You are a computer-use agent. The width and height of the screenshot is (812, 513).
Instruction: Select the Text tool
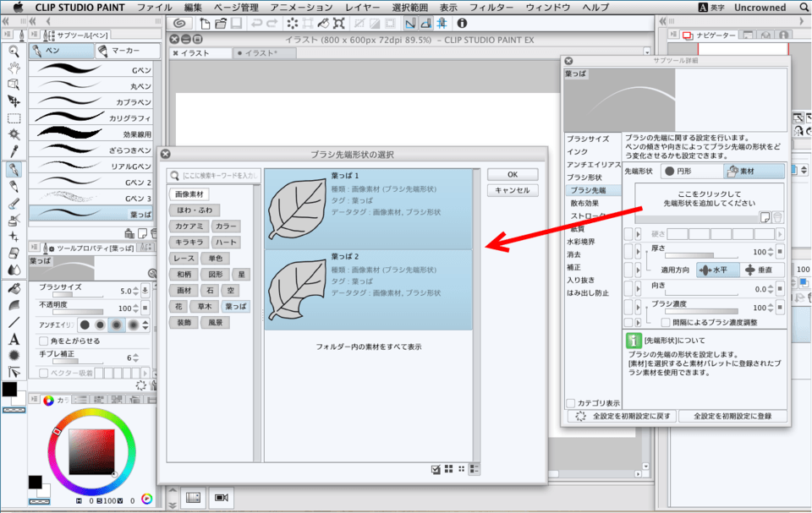pyautogui.click(x=14, y=339)
